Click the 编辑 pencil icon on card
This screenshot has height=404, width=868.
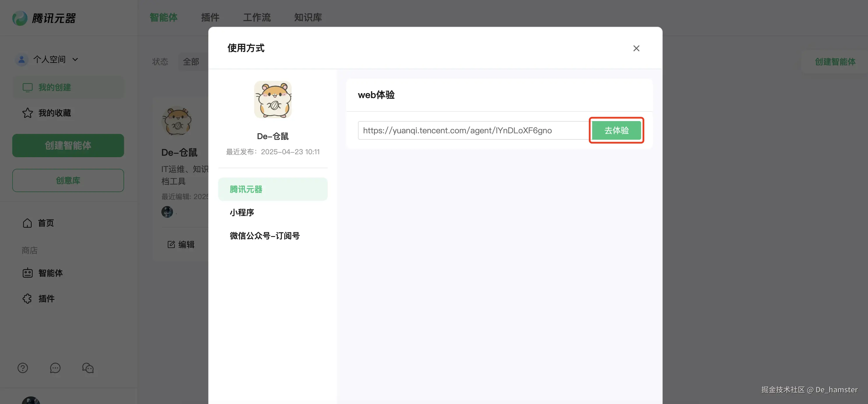(x=171, y=244)
